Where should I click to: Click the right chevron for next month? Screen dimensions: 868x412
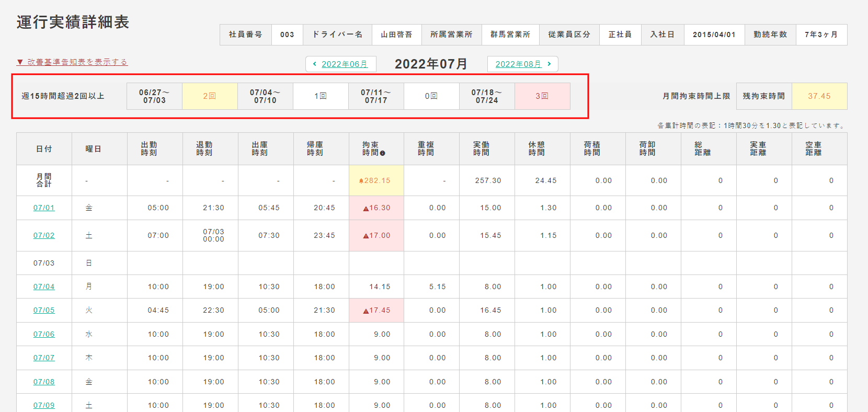point(549,64)
